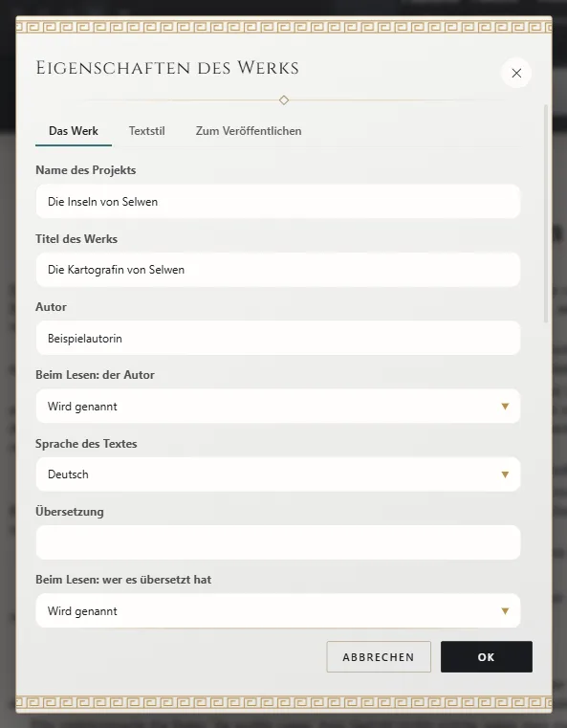
Task: Open the Zum Veröffentlichen tab
Action: [249, 131]
